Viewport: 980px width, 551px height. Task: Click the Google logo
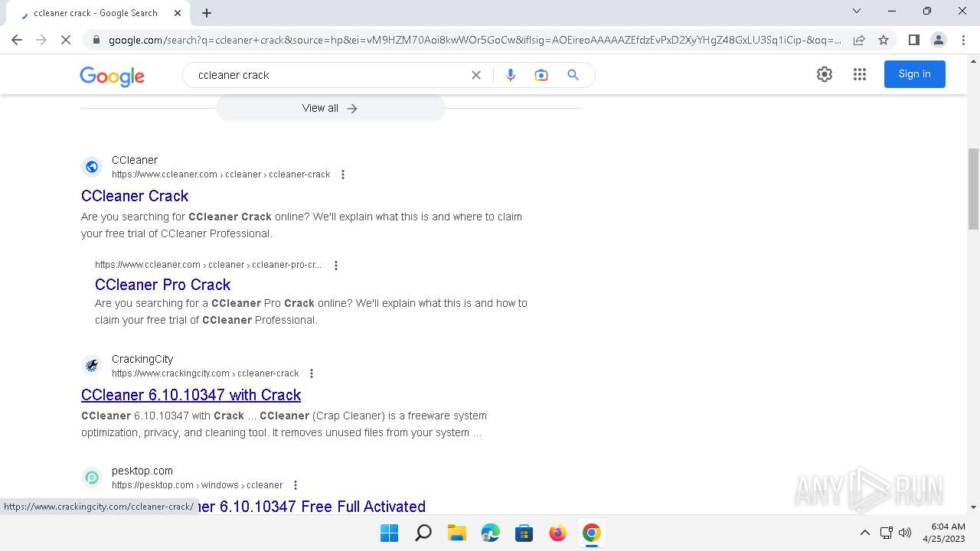(112, 76)
